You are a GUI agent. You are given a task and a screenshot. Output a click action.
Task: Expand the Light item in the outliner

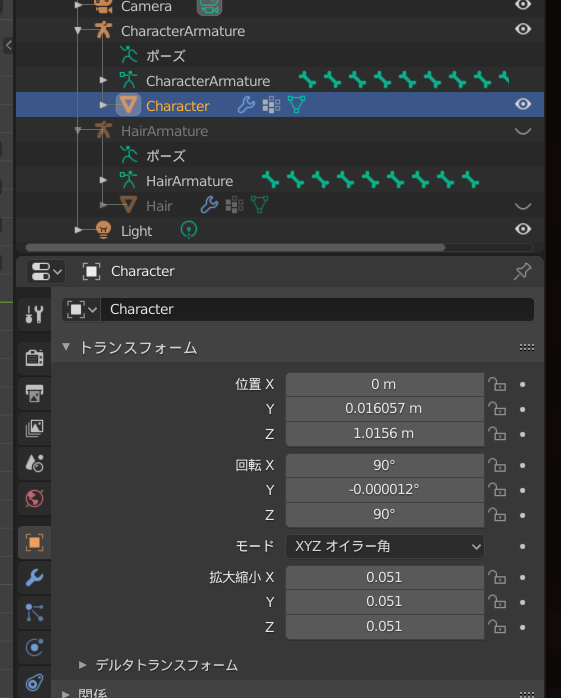[78, 230]
